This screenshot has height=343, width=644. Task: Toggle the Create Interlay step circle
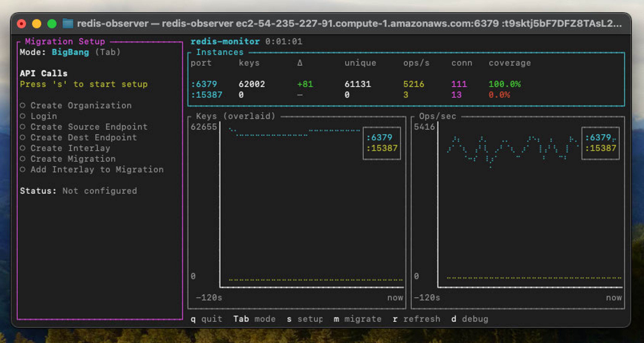pyautogui.click(x=23, y=148)
